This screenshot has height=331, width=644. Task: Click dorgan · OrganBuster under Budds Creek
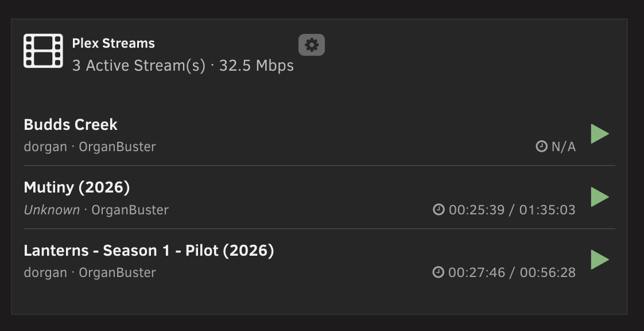point(90,147)
